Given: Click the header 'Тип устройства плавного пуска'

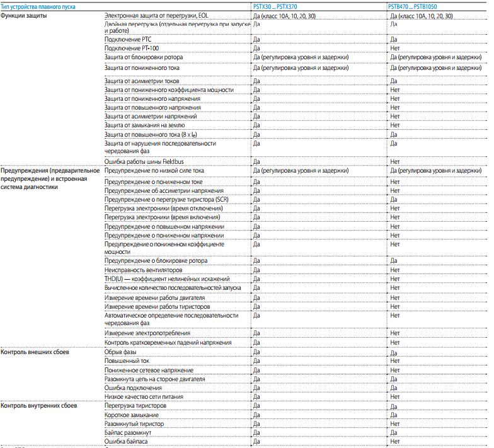Looking at the screenshot, I should [38, 6].
